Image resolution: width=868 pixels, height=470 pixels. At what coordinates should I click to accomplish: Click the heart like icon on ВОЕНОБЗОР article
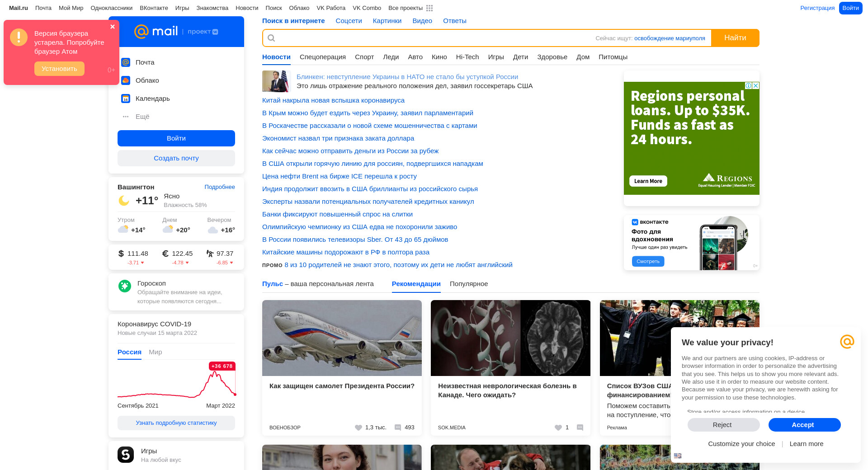click(x=359, y=428)
